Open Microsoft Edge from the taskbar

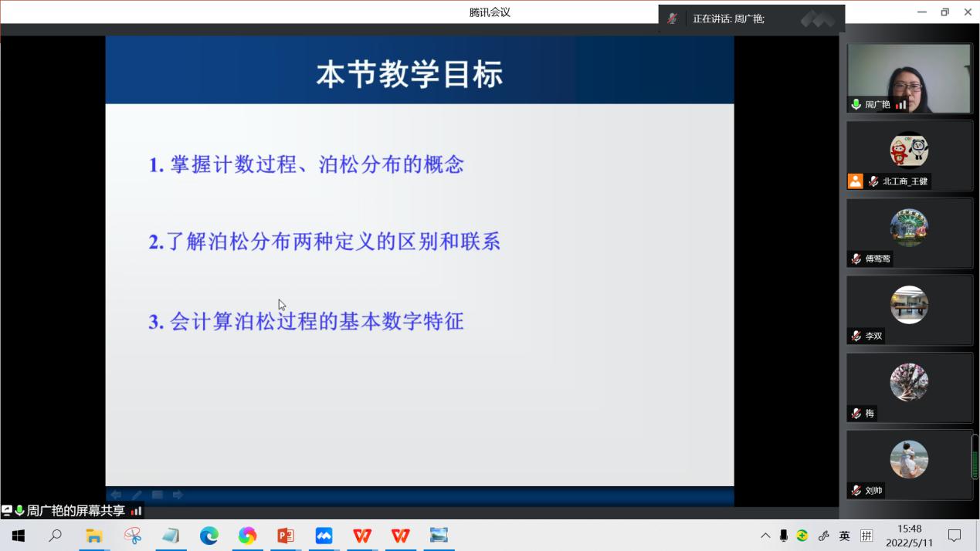tap(209, 536)
